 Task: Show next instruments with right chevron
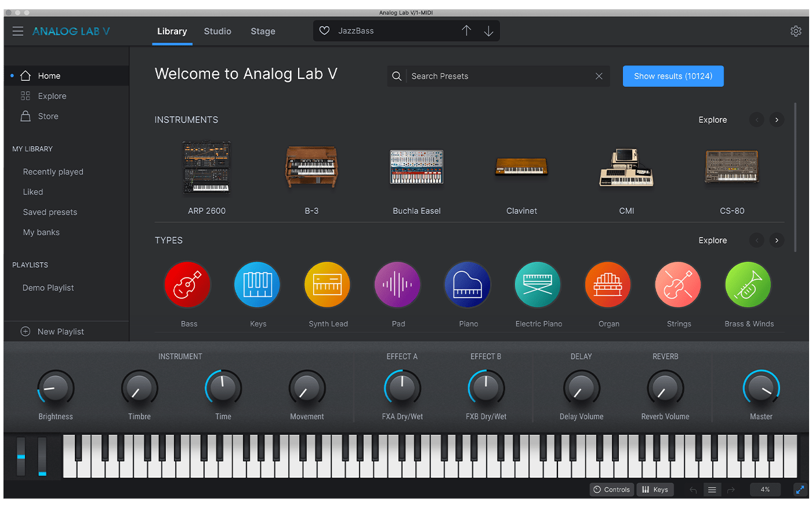(x=777, y=120)
